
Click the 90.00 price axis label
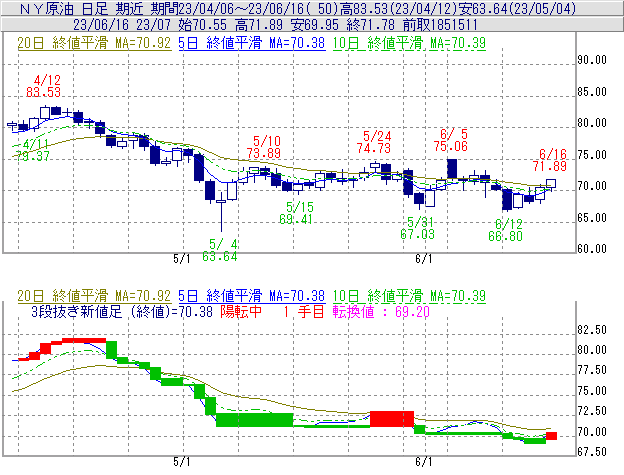pyautogui.click(x=592, y=60)
